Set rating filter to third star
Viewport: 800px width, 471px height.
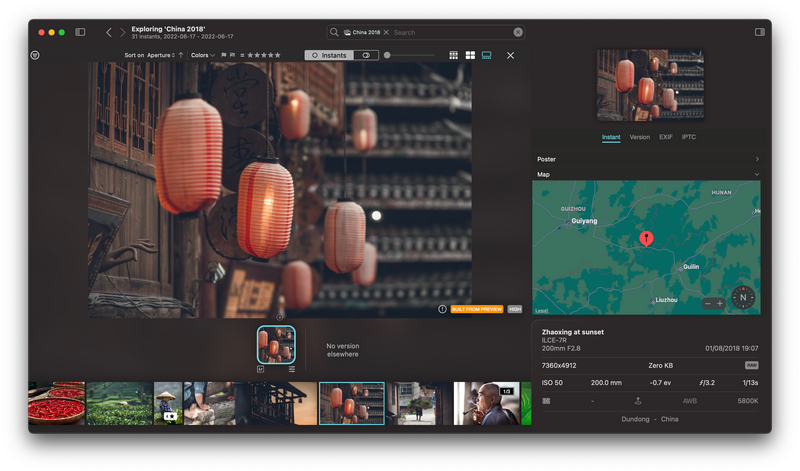pos(264,55)
